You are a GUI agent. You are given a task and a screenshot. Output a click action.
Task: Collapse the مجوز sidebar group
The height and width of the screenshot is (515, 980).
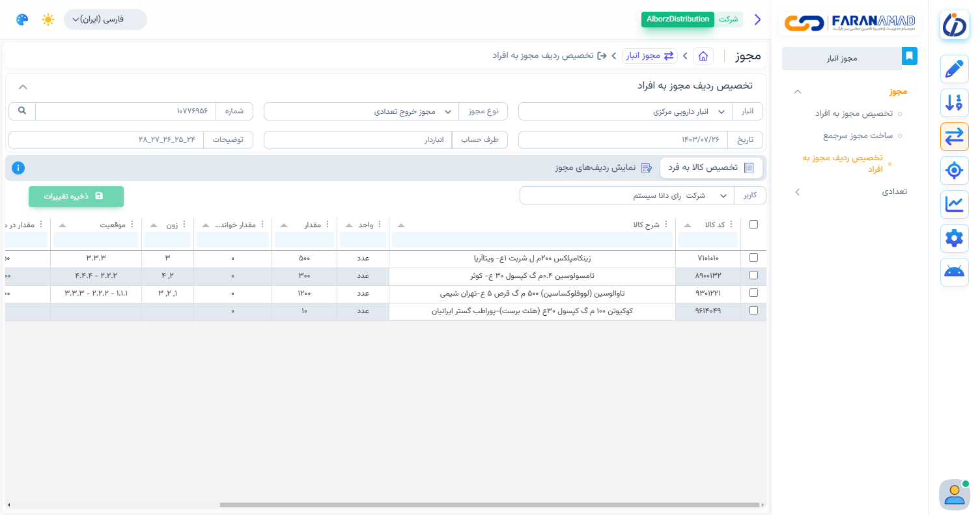click(x=797, y=92)
